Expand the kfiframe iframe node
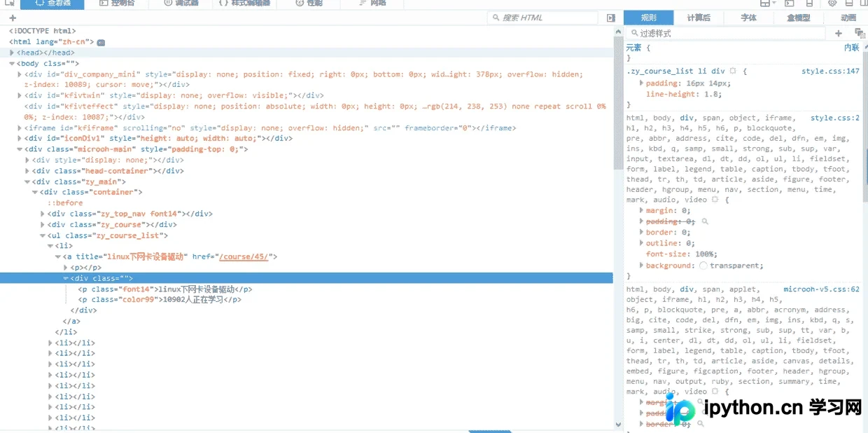Image resolution: width=868 pixels, height=433 pixels. tap(20, 128)
